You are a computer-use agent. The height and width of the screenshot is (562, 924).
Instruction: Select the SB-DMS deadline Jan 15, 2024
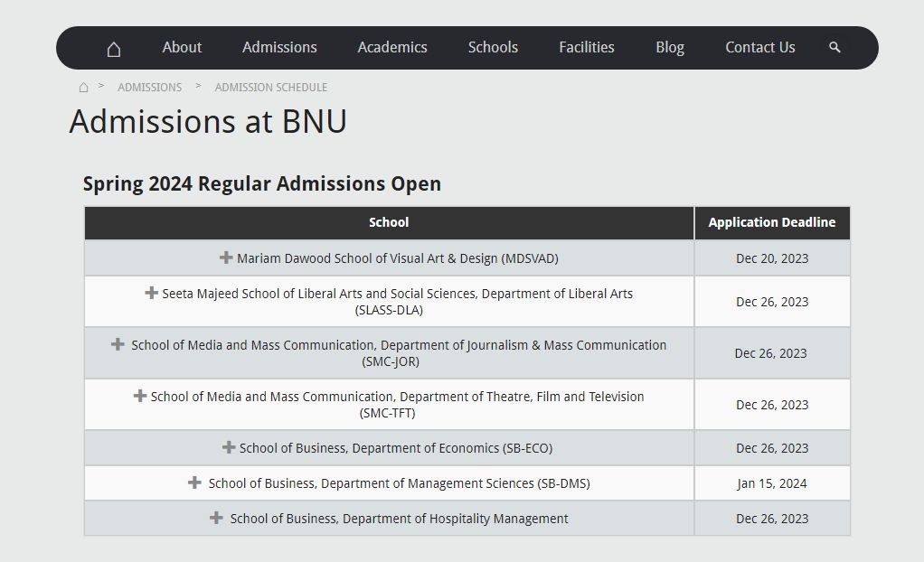[x=772, y=483]
